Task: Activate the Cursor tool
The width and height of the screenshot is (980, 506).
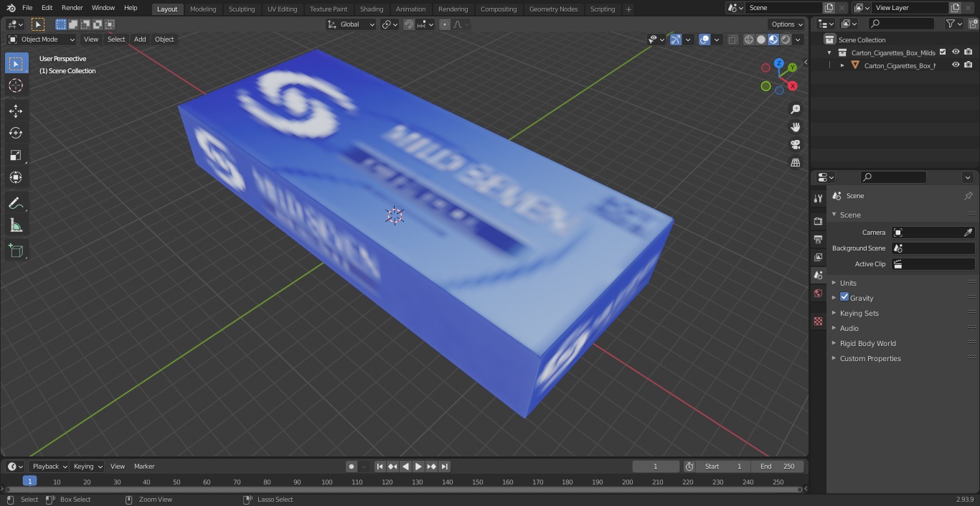Action: click(x=16, y=85)
